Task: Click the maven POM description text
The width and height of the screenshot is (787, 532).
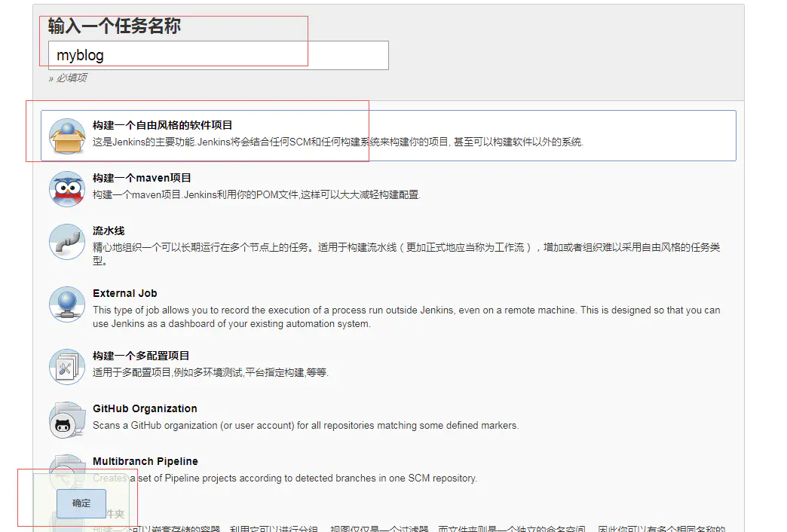Action: (256, 194)
